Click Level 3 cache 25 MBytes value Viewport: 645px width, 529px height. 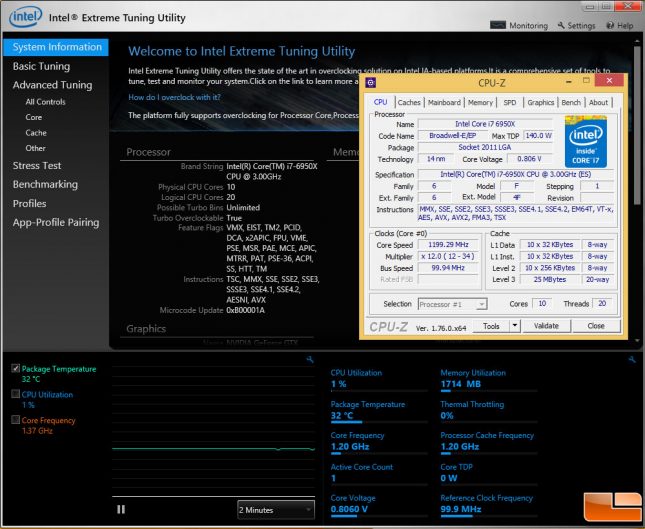(550, 279)
